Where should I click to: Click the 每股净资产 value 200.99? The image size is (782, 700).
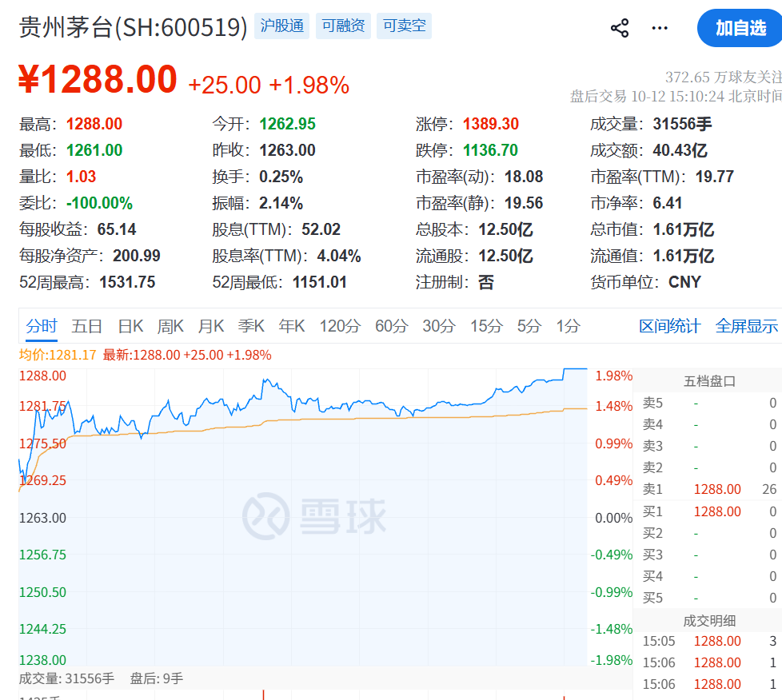point(137,256)
